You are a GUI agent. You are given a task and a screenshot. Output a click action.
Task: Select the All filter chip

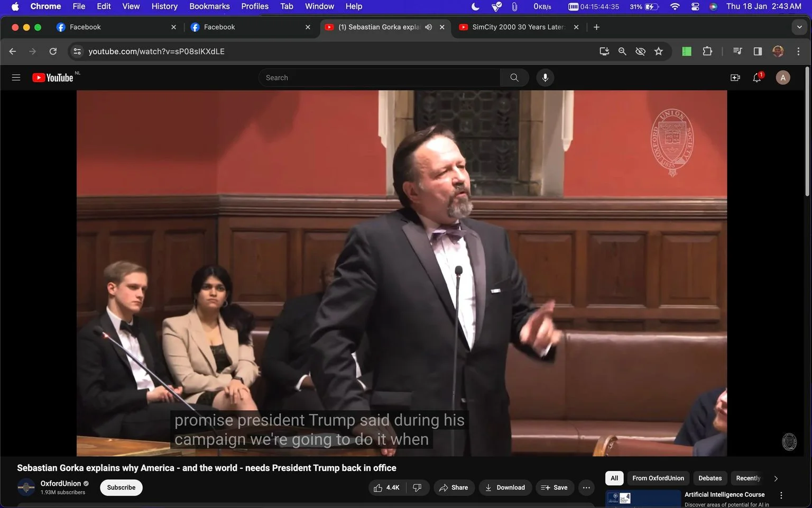pos(614,478)
